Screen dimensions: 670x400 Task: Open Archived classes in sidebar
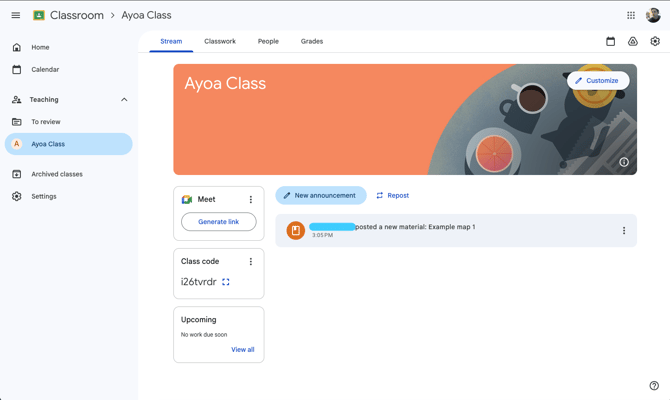tap(57, 174)
